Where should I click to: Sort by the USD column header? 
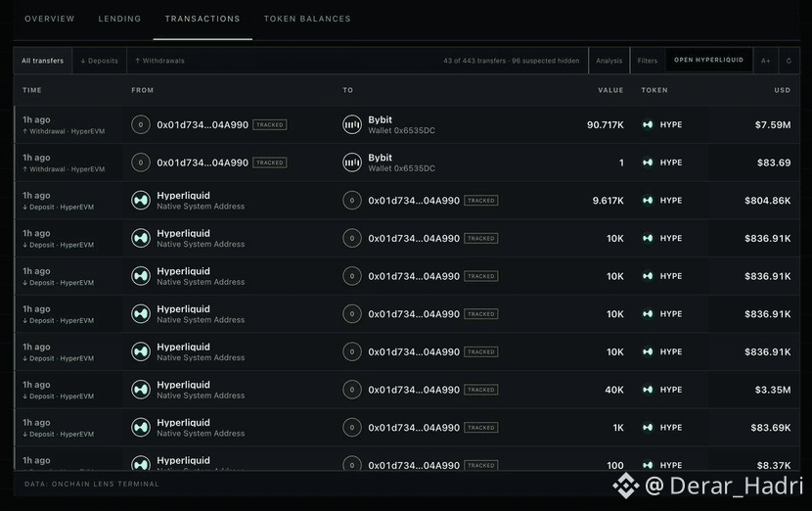click(x=783, y=90)
